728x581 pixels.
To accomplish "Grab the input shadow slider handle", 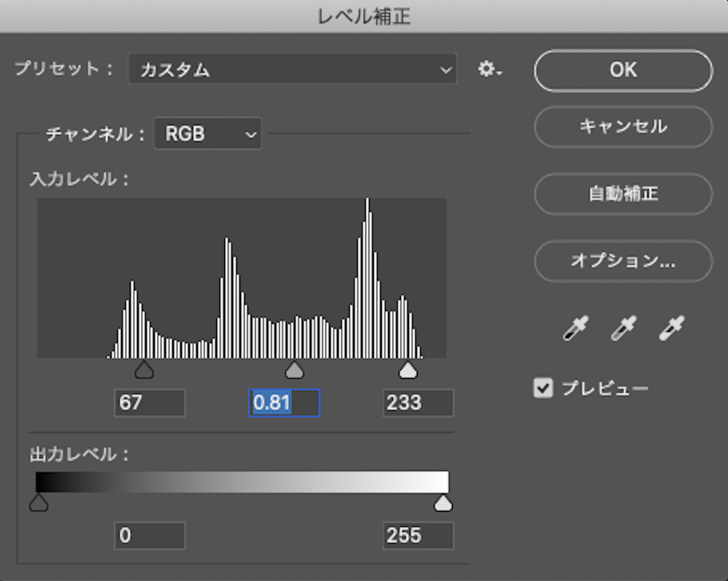I will [x=144, y=370].
